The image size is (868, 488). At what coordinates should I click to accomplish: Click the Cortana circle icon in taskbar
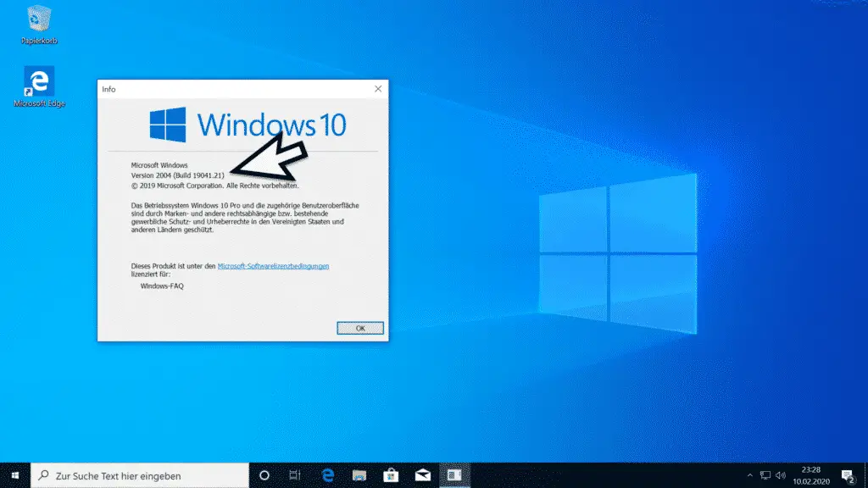[x=264, y=475]
